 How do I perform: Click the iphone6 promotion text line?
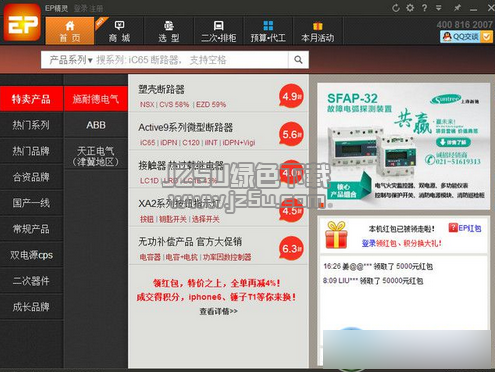216,297
